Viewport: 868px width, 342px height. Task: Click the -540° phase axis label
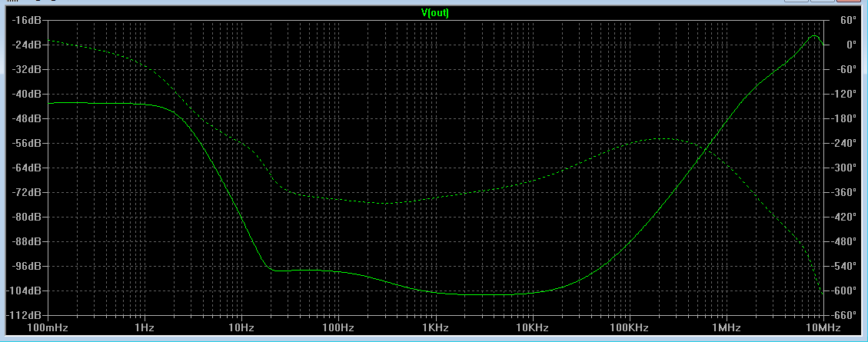pos(843,266)
